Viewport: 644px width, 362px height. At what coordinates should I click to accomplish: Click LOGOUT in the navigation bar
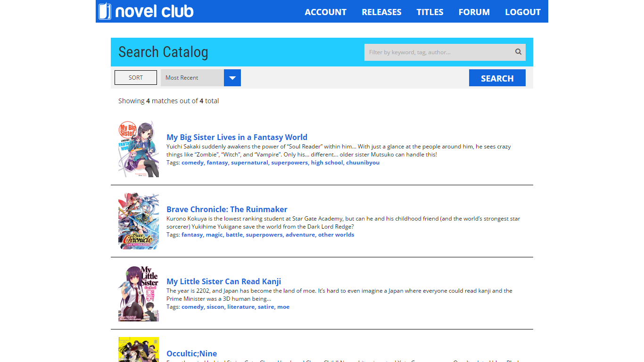[522, 12]
